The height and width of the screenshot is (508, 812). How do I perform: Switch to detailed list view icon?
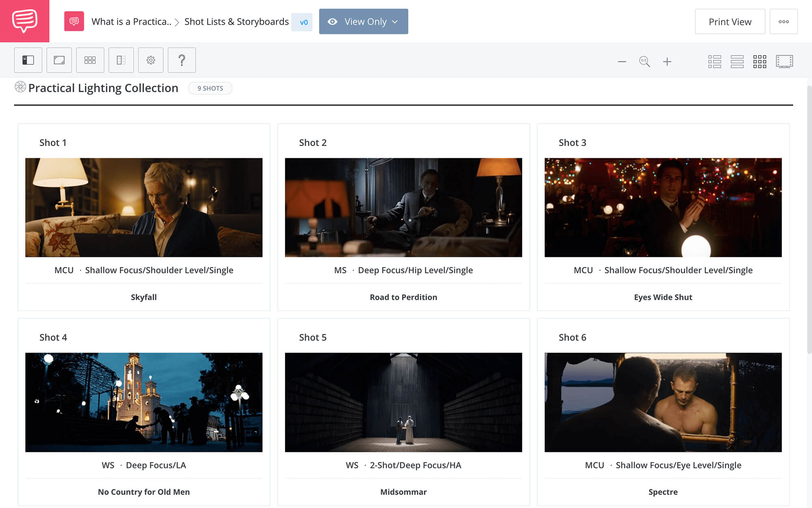715,62
